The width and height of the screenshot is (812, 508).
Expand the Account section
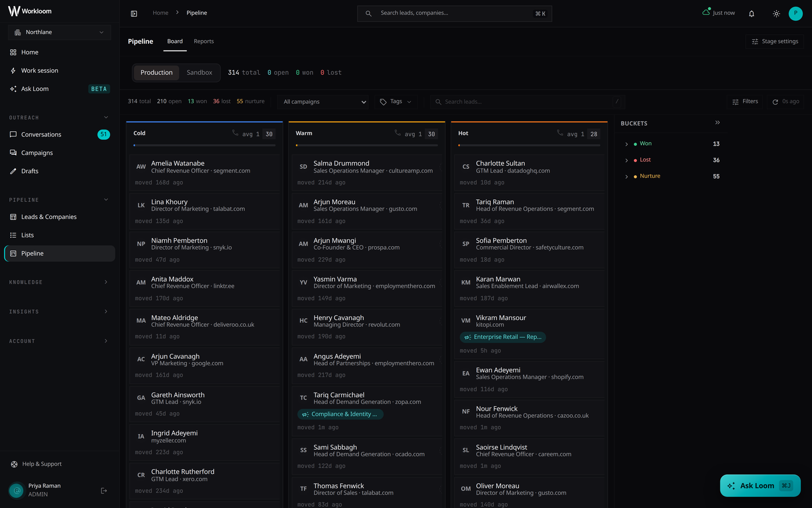point(59,341)
